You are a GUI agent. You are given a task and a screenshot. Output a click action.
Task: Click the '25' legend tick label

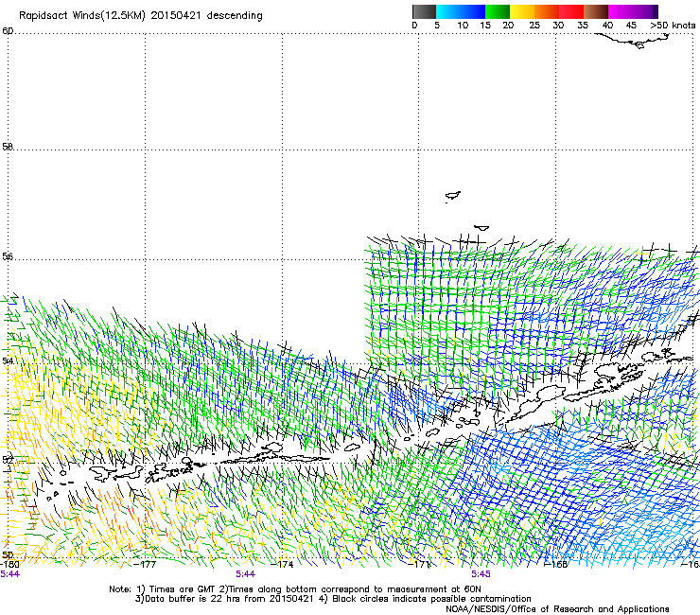click(x=534, y=26)
